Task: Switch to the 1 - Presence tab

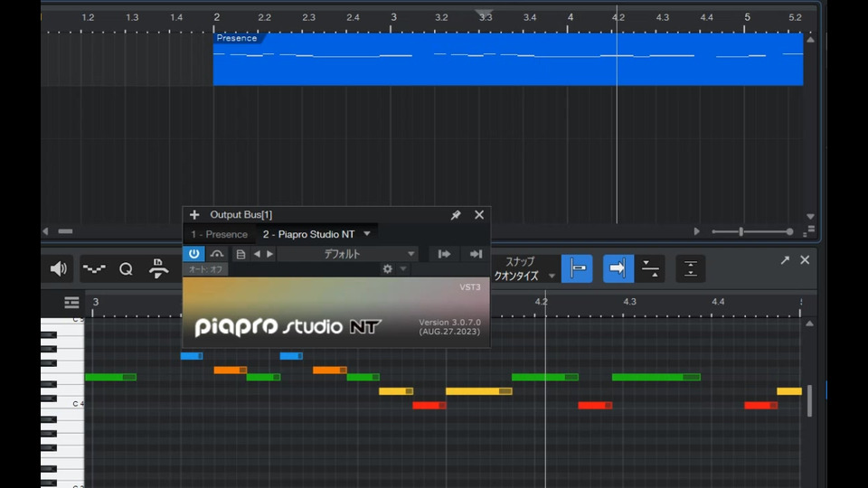Action: tap(219, 234)
